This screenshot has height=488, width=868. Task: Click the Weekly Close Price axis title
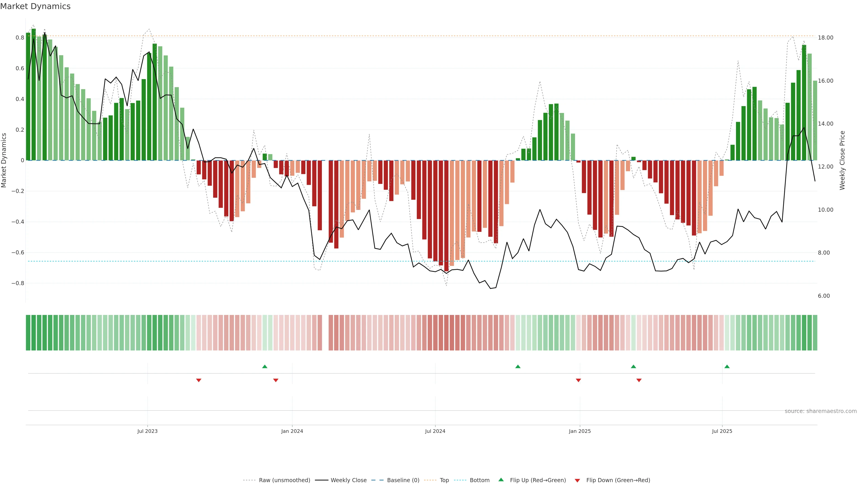(842, 160)
